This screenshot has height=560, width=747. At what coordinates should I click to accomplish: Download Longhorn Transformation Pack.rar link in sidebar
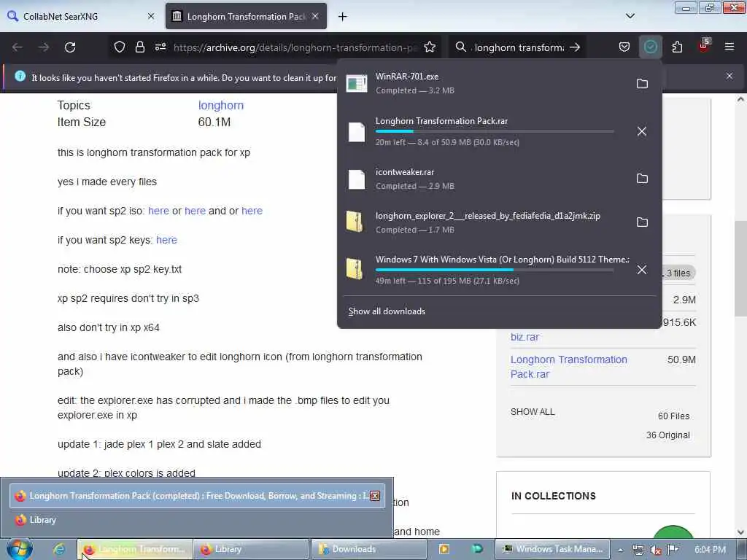(x=569, y=367)
